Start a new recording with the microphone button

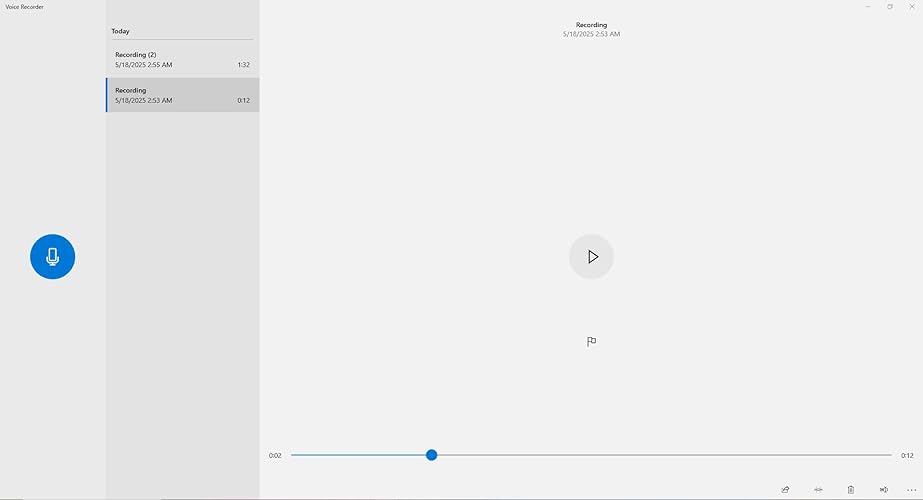pyautogui.click(x=52, y=257)
